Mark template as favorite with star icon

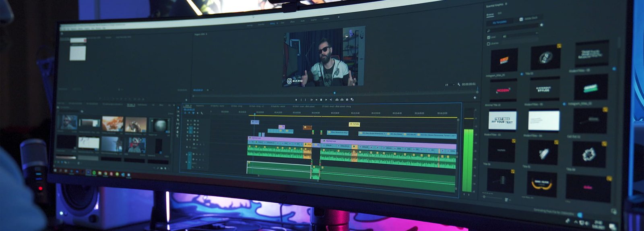(x=541, y=25)
